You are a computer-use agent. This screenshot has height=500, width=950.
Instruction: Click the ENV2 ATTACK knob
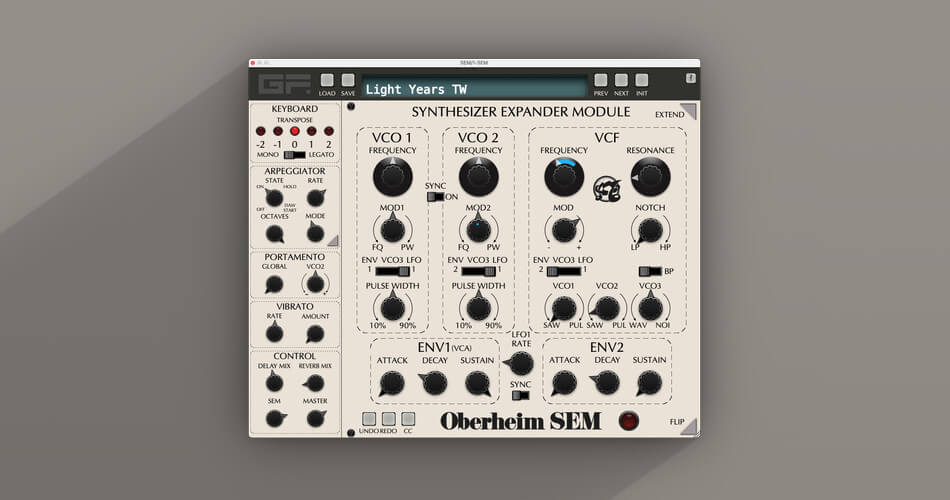(x=563, y=384)
